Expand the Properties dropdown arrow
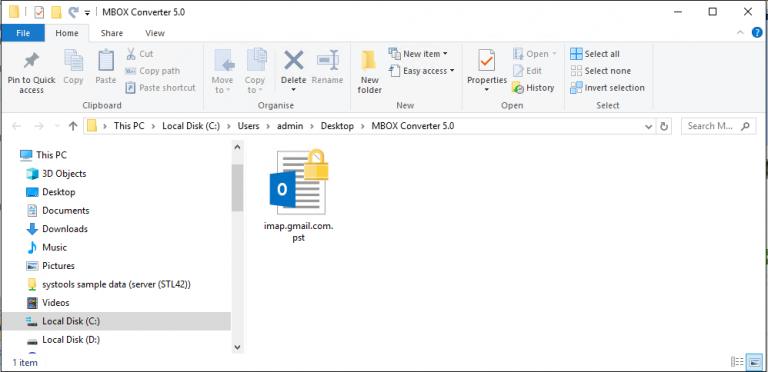 click(487, 90)
